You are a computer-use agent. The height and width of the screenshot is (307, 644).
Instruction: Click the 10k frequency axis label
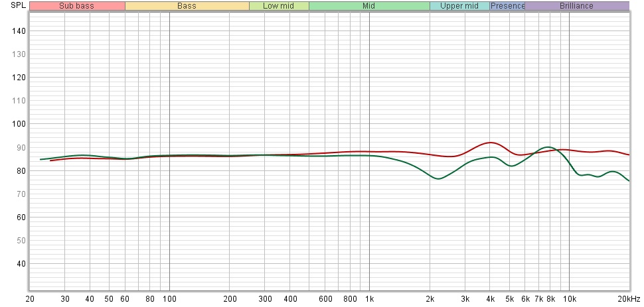(x=569, y=299)
